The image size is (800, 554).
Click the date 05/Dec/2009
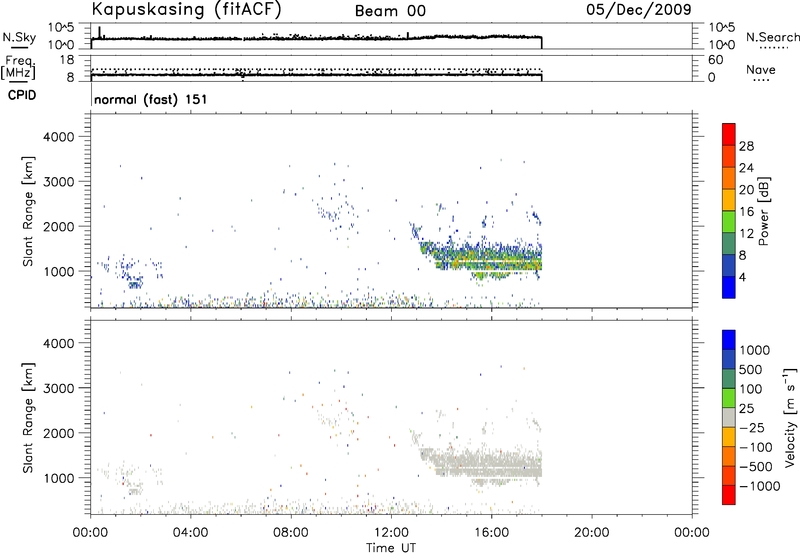tap(639, 10)
